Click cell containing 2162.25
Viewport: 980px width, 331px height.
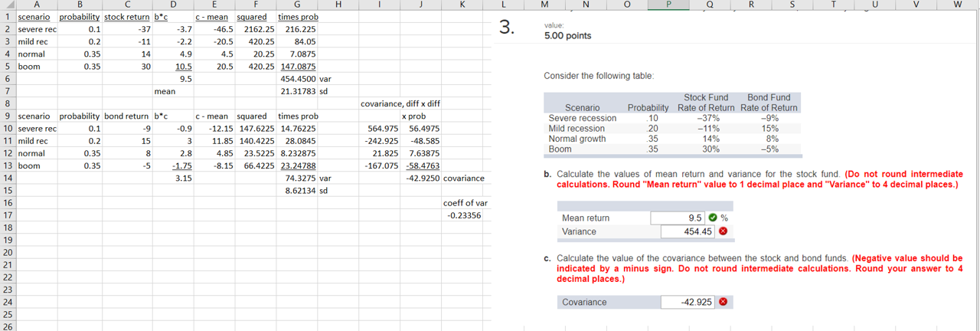256,29
